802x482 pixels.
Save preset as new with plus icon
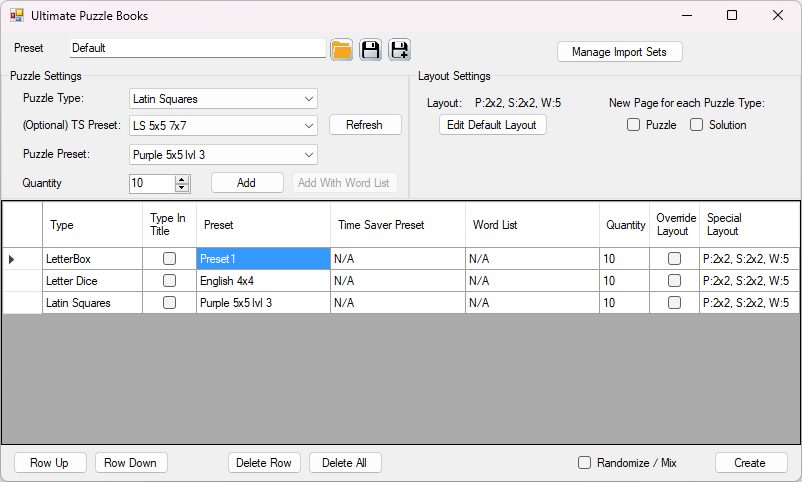coord(400,50)
